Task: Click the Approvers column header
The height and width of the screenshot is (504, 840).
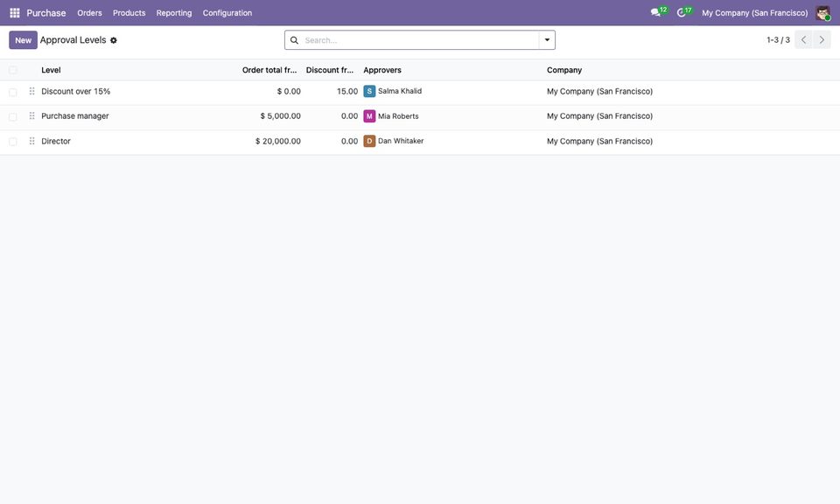Action: (x=382, y=70)
